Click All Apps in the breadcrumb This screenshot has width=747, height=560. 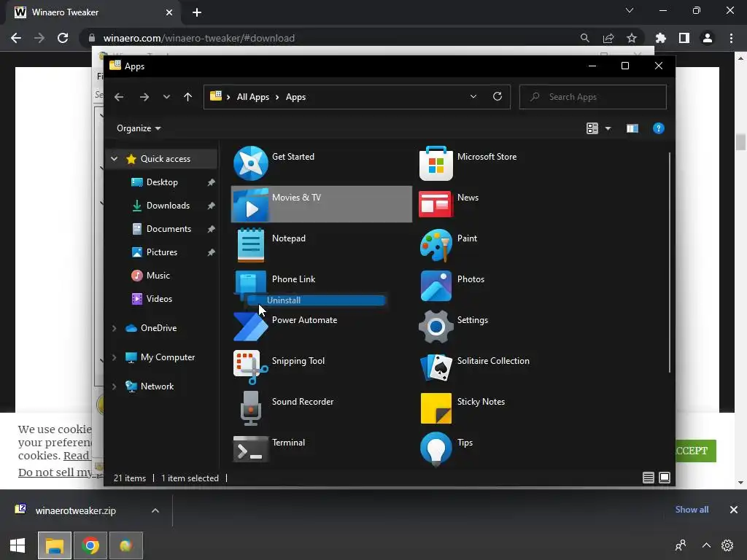click(x=253, y=97)
